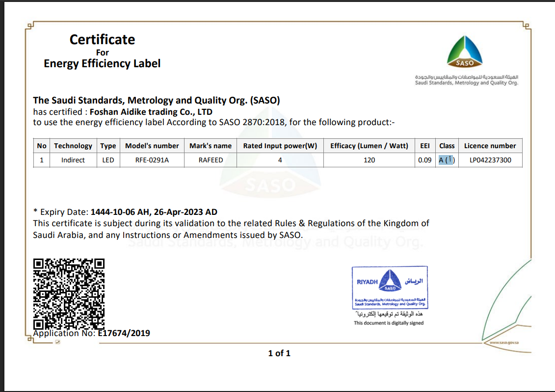Screen dimensions: 555x392
Task: Click the 'LED' type cell
Action: pyautogui.click(x=108, y=160)
